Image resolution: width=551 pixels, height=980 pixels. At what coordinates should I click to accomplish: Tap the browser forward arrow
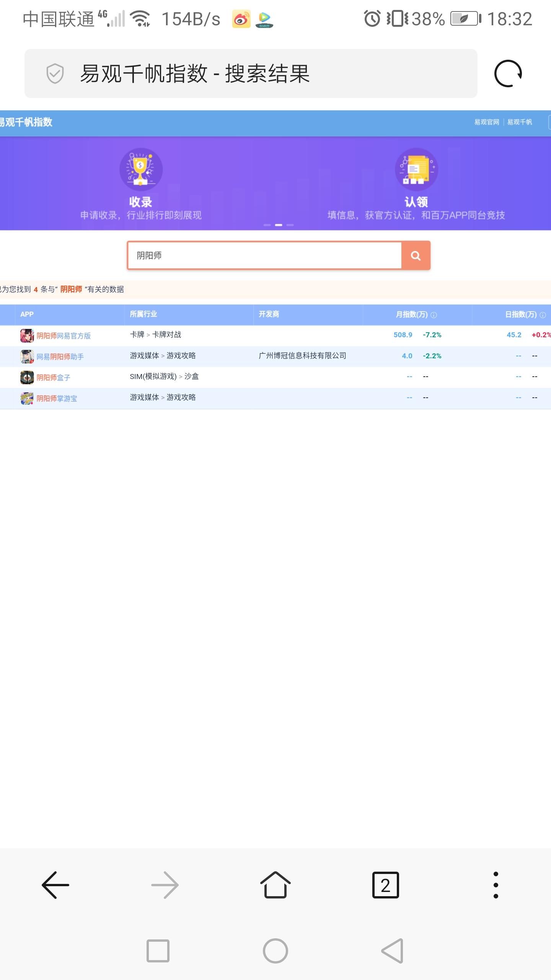pos(165,885)
